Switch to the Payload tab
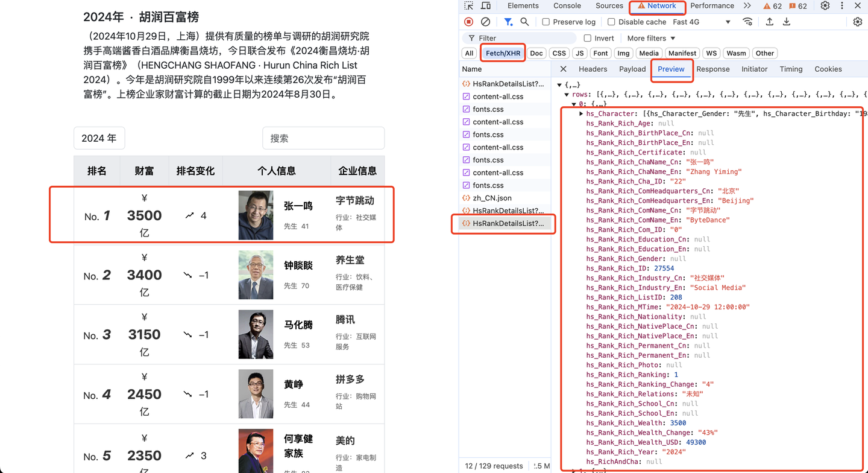868x473 pixels. [632, 69]
